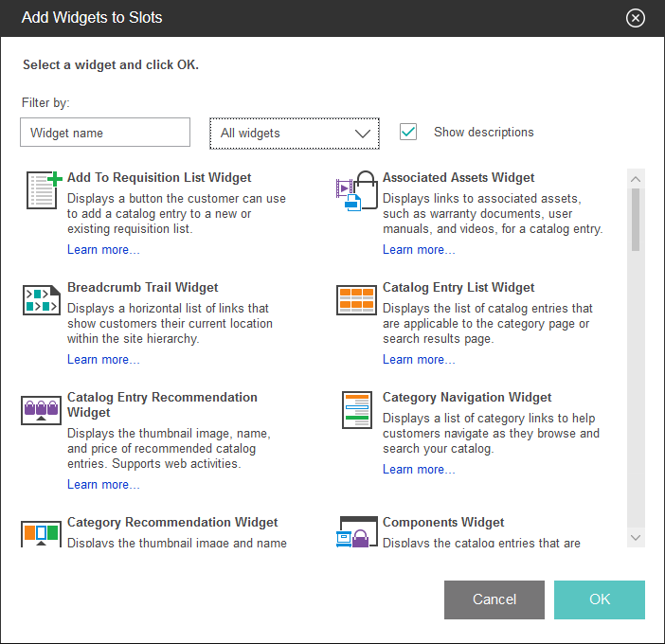Screen dimensions: 665x644
Task: Choose the Category Navigation Widget icon
Action: (357, 409)
